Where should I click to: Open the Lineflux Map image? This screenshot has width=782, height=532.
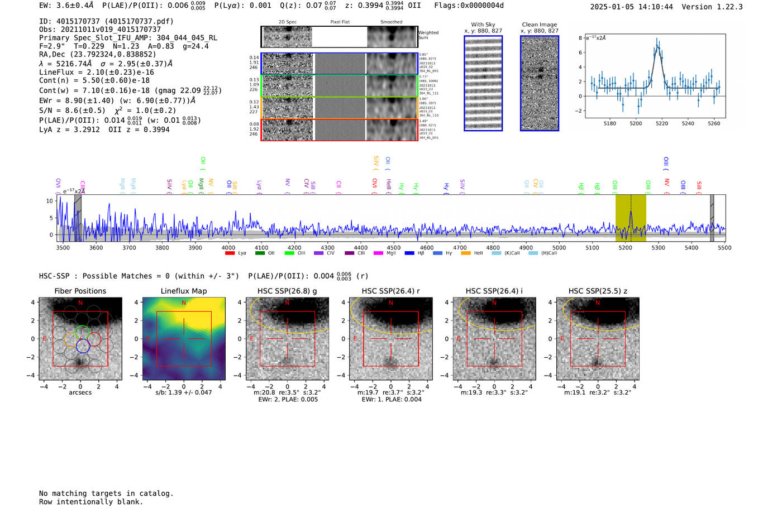(184, 339)
